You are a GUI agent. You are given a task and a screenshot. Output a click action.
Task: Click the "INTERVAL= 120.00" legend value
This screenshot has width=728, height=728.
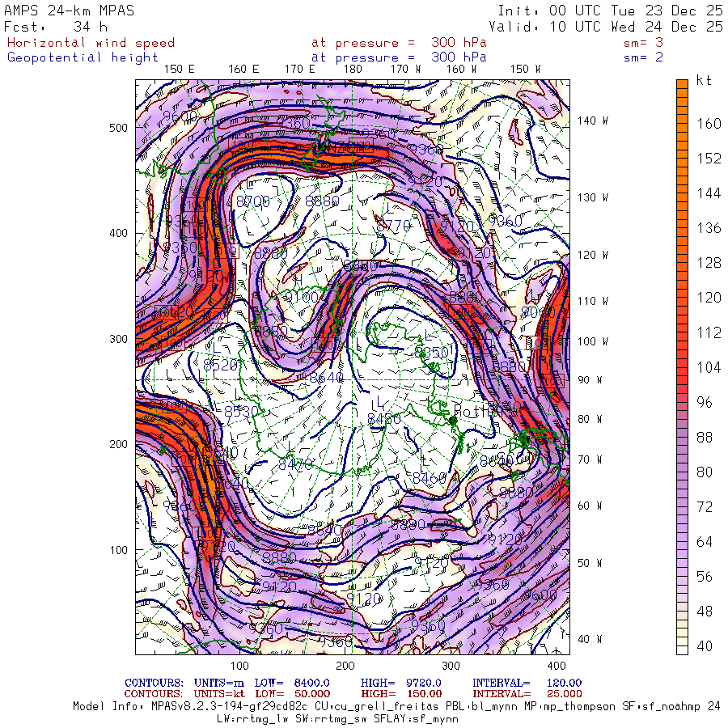527,683
